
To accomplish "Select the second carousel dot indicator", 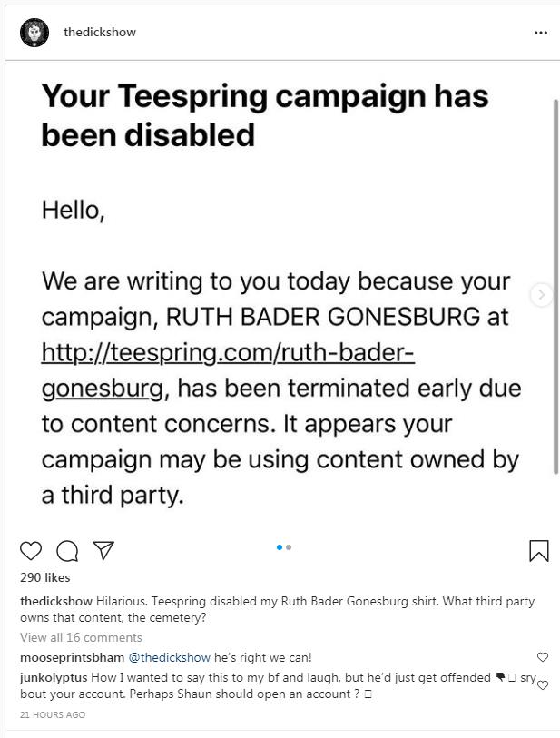I will coord(289,547).
